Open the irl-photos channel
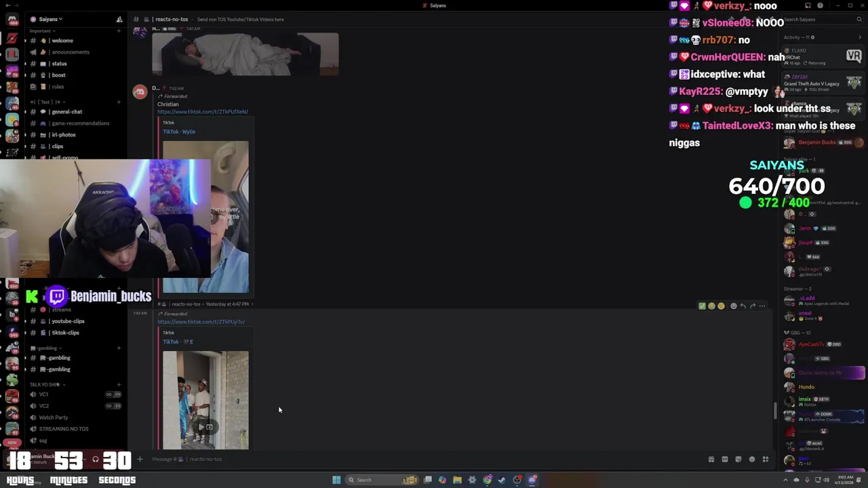This screenshot has height=488, width=868. [73, 135]
